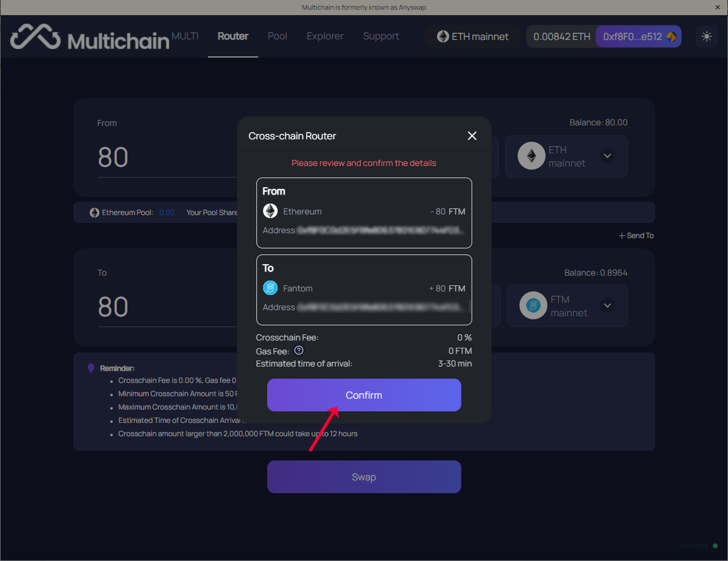Open the Explorer tab
Screen dimensions: 728x561
pos(325,36)
